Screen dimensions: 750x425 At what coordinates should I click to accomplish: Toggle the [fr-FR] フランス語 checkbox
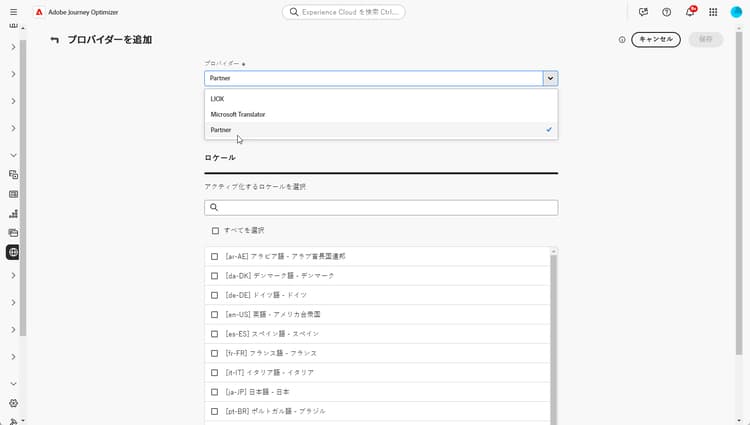[x=215, y=353]
